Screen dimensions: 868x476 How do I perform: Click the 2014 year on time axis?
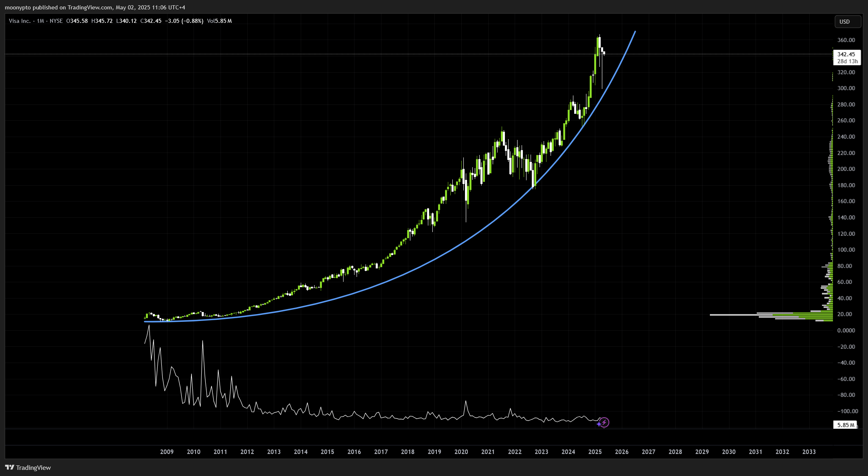[301, 452]
